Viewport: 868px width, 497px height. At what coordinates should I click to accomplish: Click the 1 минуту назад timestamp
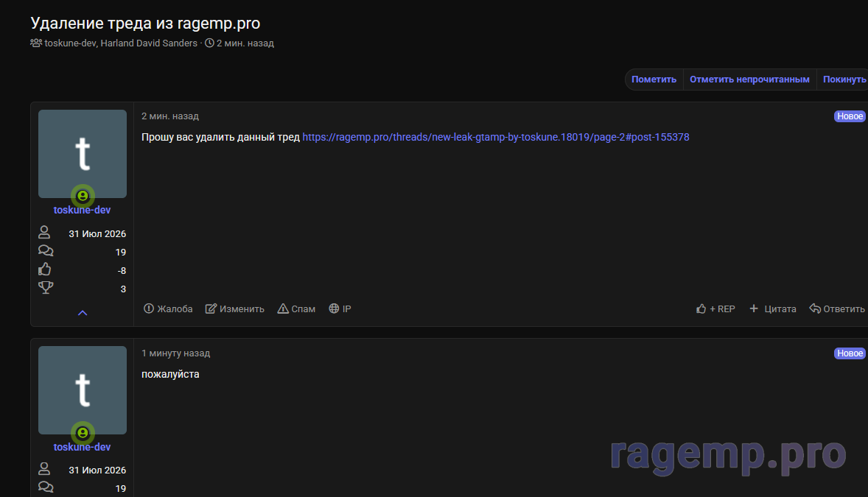(x=175, y=353)
